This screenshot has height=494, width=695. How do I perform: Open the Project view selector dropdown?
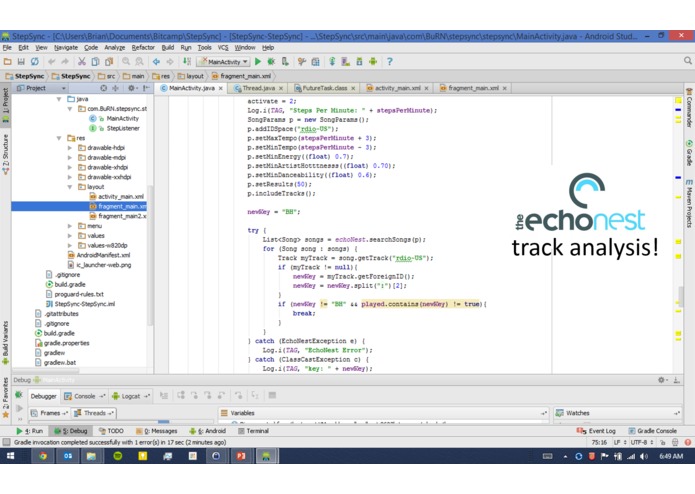tap(41, 88)
